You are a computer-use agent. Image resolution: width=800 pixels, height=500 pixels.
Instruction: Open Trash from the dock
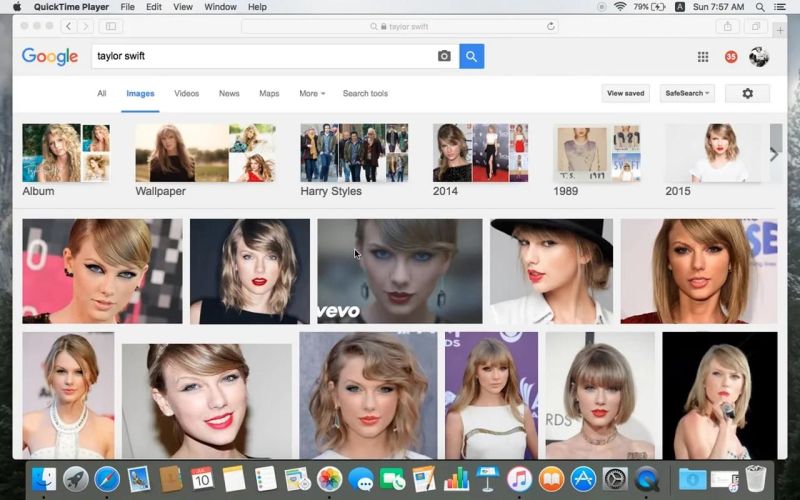(756, 480)
